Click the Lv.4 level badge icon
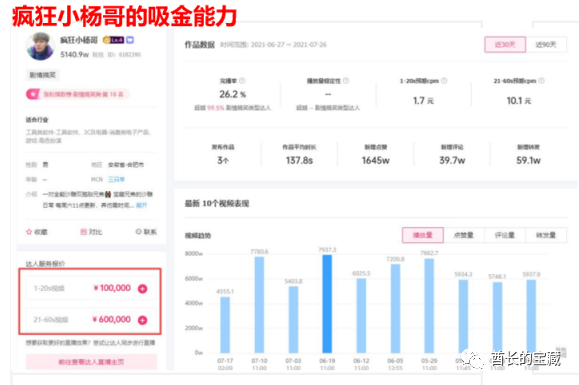This screenshot has height=385, width=579. coord(113,40)
